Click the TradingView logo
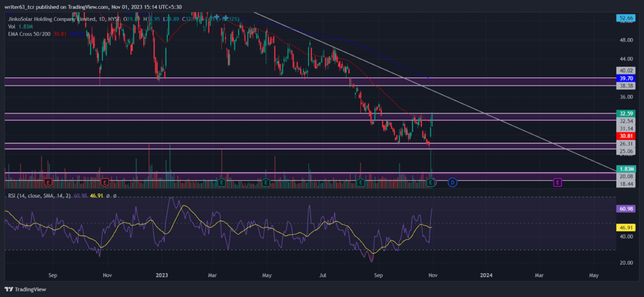Image resolution: width=644 pixels, height=297 pixels. [25, 289]
